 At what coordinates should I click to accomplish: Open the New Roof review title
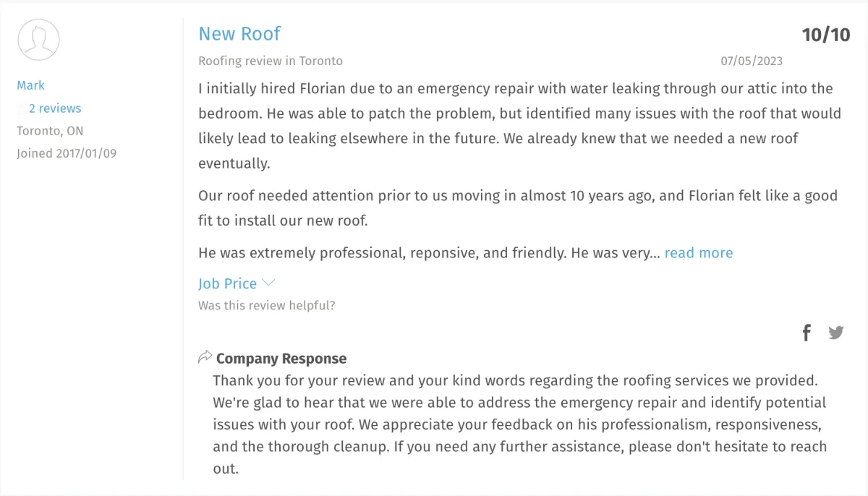[x=239, y=34]
